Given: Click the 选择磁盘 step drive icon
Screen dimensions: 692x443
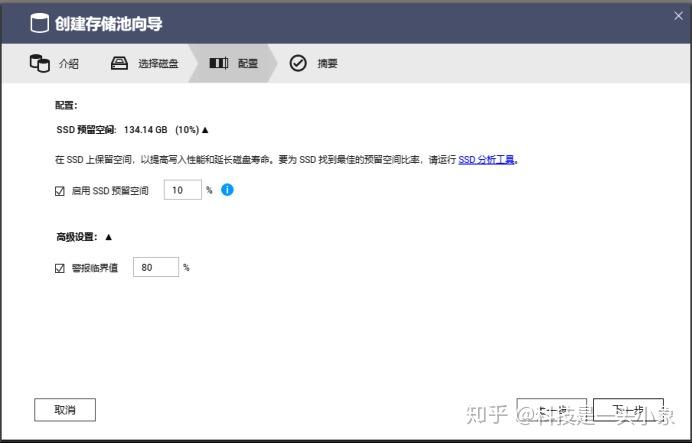Looking at the screenshot, I should coord(119,63).
